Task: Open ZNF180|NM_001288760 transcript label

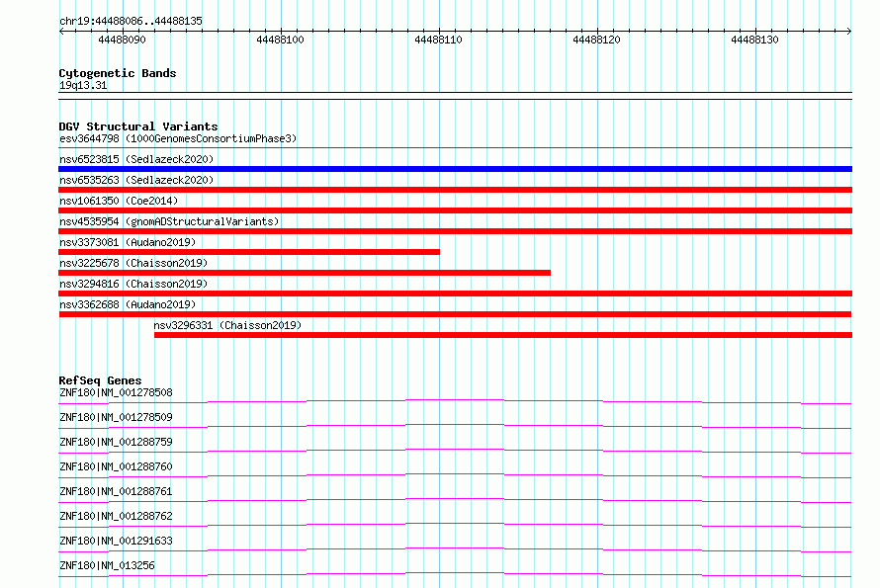Action: click(116, 466)
